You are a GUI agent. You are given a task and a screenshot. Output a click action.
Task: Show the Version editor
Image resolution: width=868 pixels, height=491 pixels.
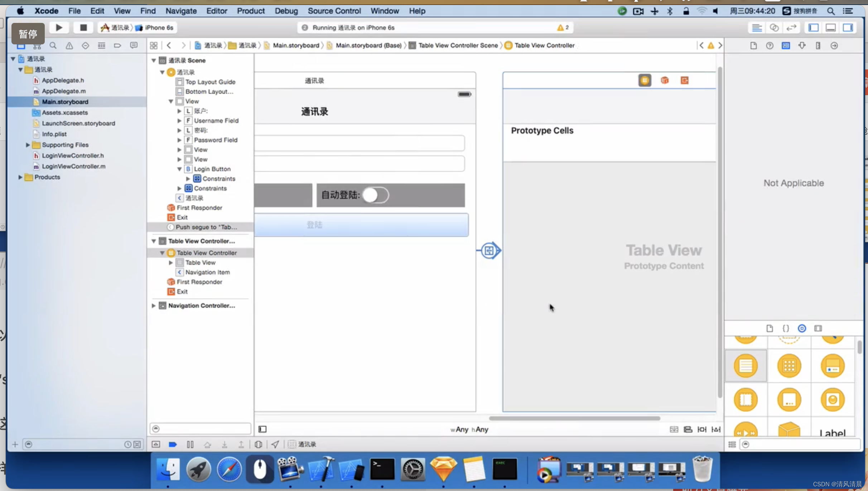coord(791,28)
